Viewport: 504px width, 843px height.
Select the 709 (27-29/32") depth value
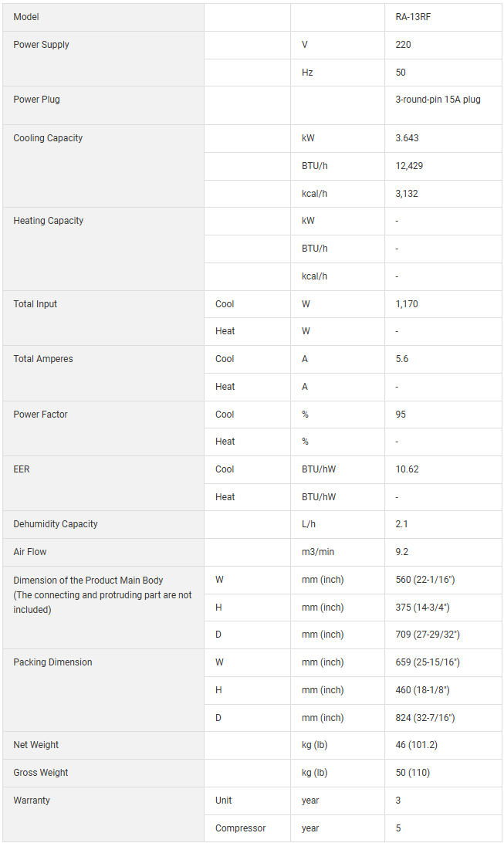[x=428, y=635]
